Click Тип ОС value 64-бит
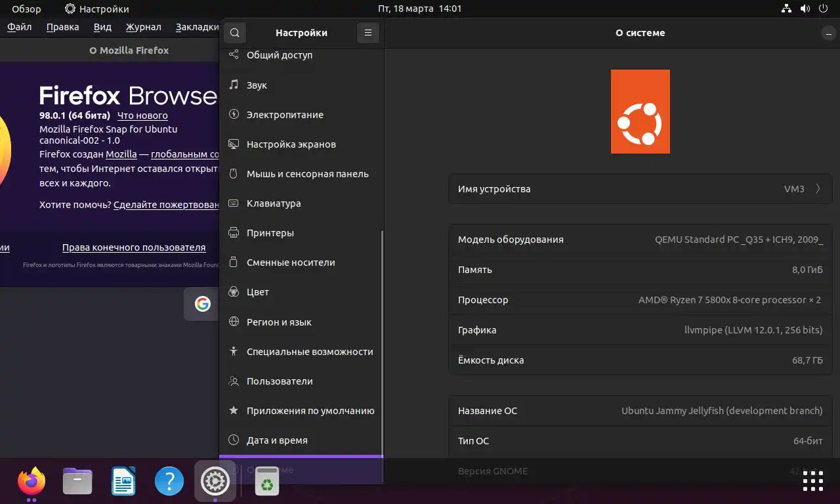Viewport: 840px width, 504px height. click(x=808, y=441)
